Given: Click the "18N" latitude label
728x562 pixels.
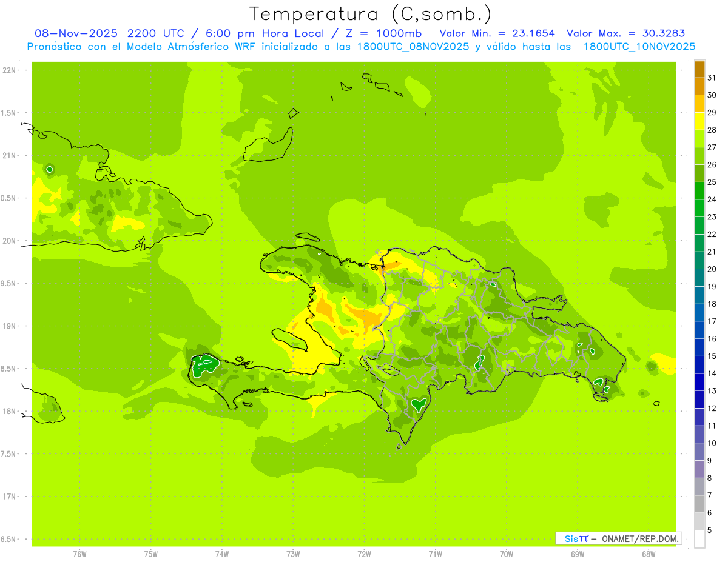Looking at the screenshot, I should (x=10, y=412).
